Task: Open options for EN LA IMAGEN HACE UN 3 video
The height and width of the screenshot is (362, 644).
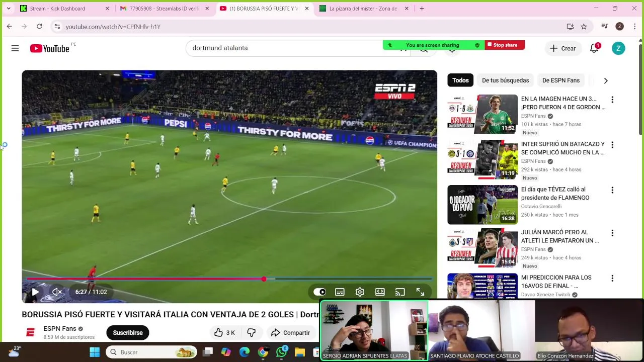Action: [612, 100]
